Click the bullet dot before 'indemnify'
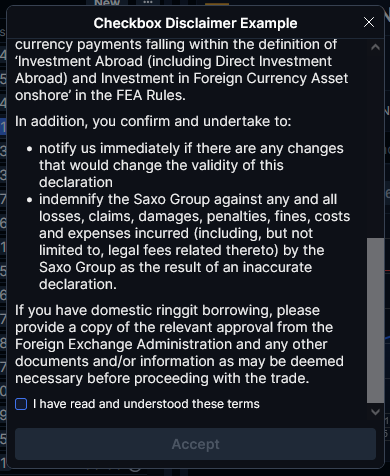 coord(30,200)
